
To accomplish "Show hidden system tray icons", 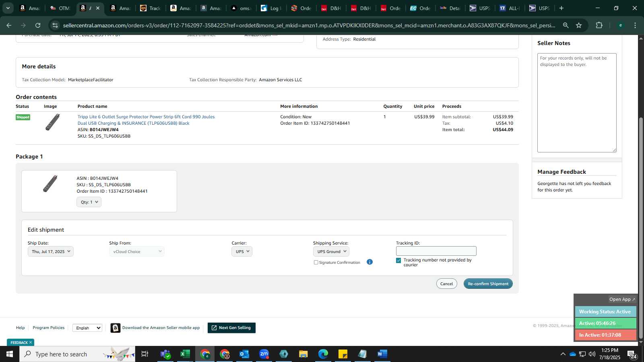I will pos(563,354).
